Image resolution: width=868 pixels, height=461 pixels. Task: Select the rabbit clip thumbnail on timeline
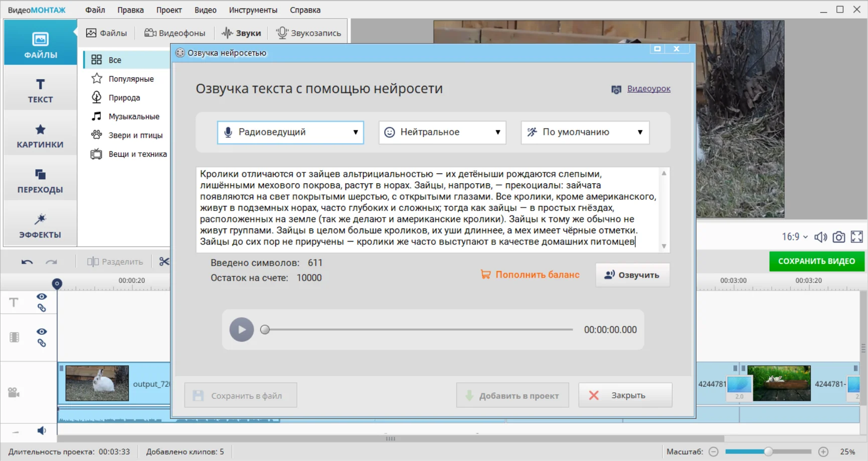point(97,383)
